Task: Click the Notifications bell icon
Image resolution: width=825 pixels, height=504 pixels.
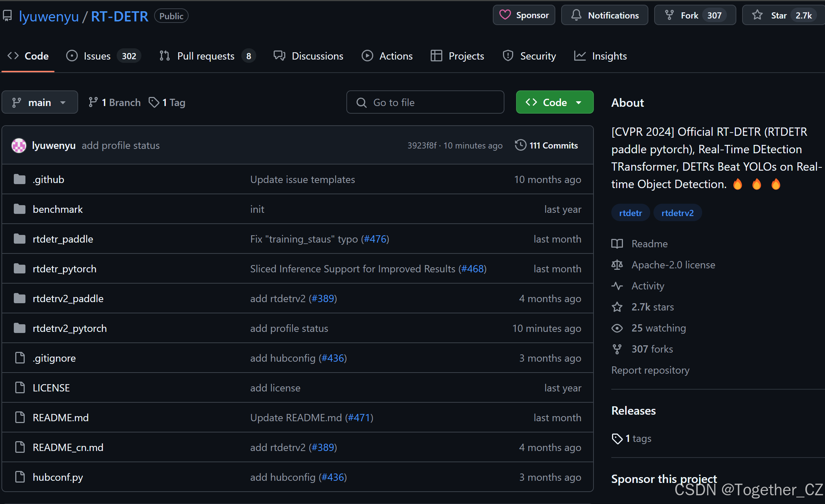Action: 576,15
